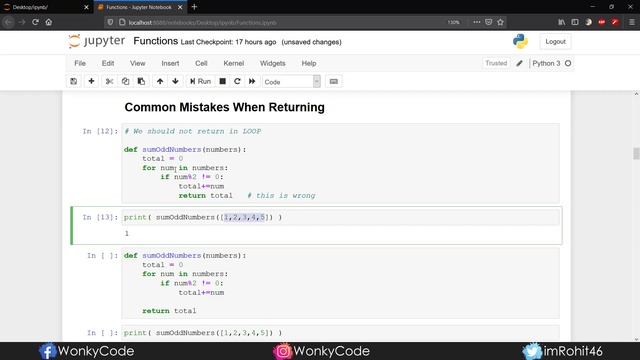Bookmark this page star icon
Image resolution: width=640 pixels, height=360 pixels.
pyautogui.click(x=500, y=22)
